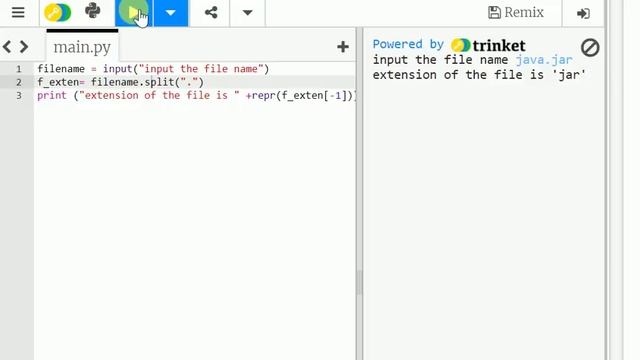Go to the next file tab arrow

pyautogui.click(x=24, y=47)
